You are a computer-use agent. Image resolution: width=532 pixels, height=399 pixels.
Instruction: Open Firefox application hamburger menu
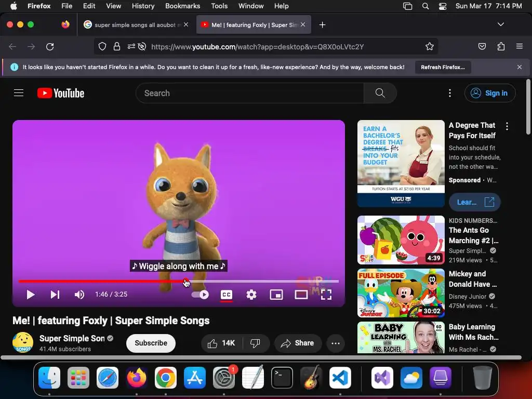[x=520, y=46]
